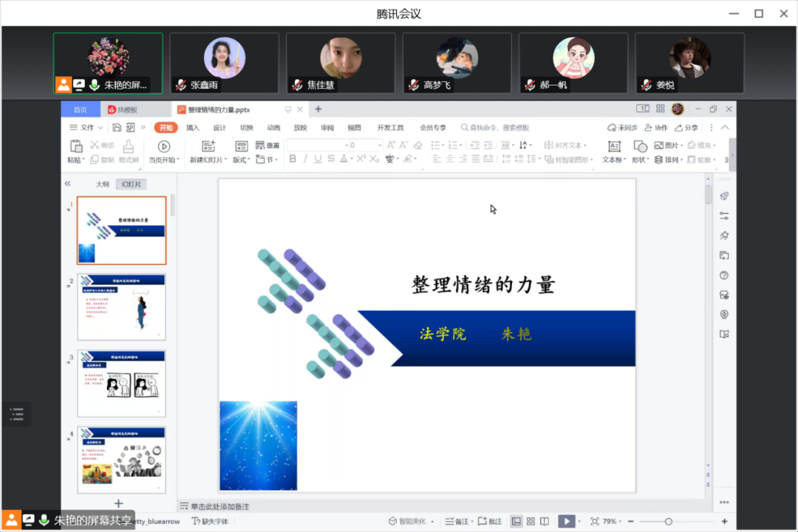Click 智能美化 in the status bar
Image resolution: width=798 pixels, height=532 pixels.
(407, 522)
